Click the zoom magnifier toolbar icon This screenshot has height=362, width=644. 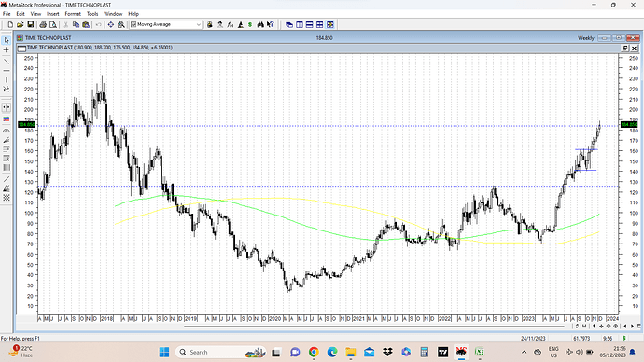120,25
